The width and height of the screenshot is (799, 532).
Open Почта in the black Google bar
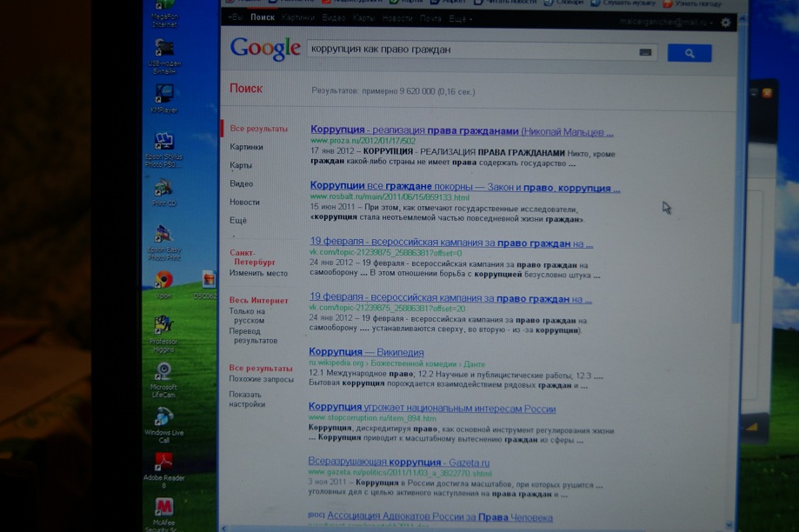coord(430,19)
